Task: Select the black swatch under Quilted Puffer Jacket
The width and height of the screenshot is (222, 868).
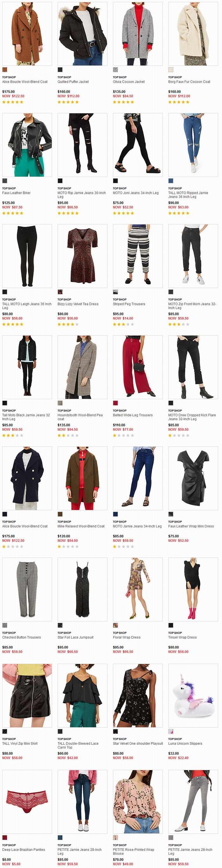Action: (x=60, y=70)
